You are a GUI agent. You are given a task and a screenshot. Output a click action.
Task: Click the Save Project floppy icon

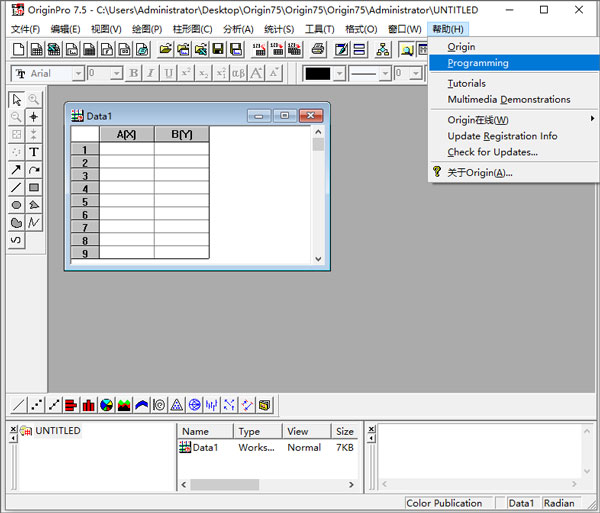tap(218, 49)
